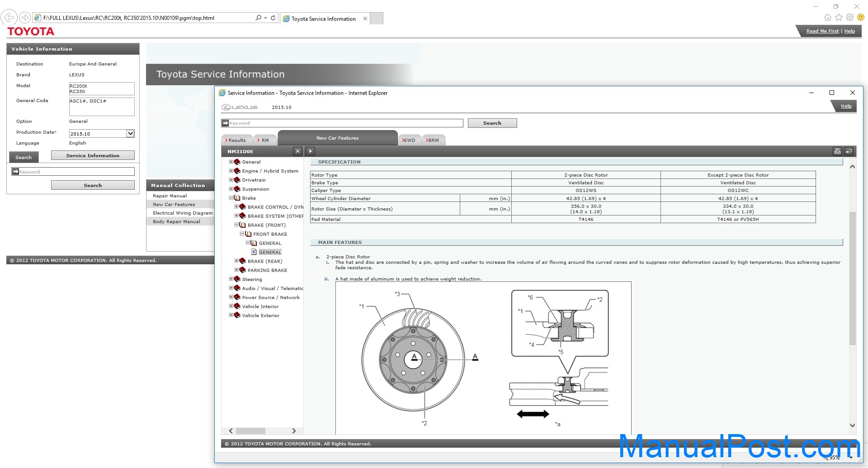The width and height of the screenshot is (868, 468).
Task: Expand the Steering tree node
Action: coord(231,279)
